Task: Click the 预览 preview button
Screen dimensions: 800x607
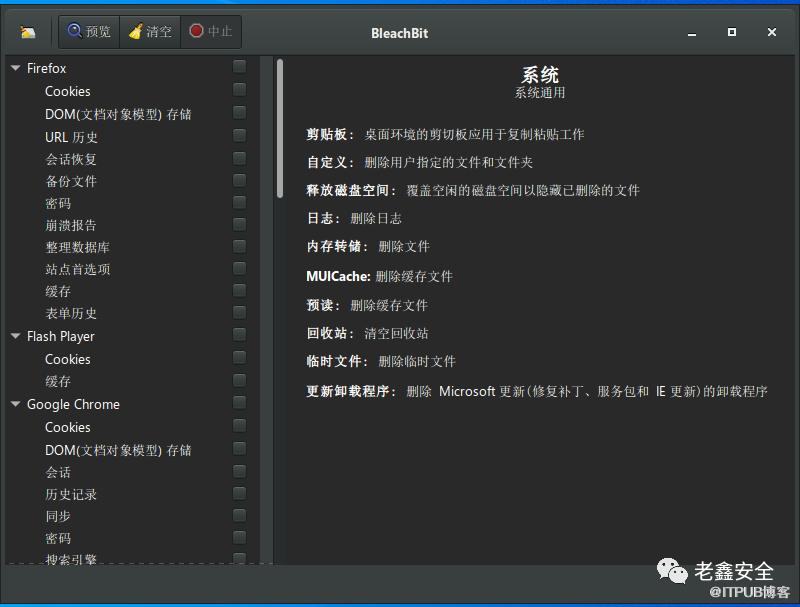Action: [x=89, y=32]
